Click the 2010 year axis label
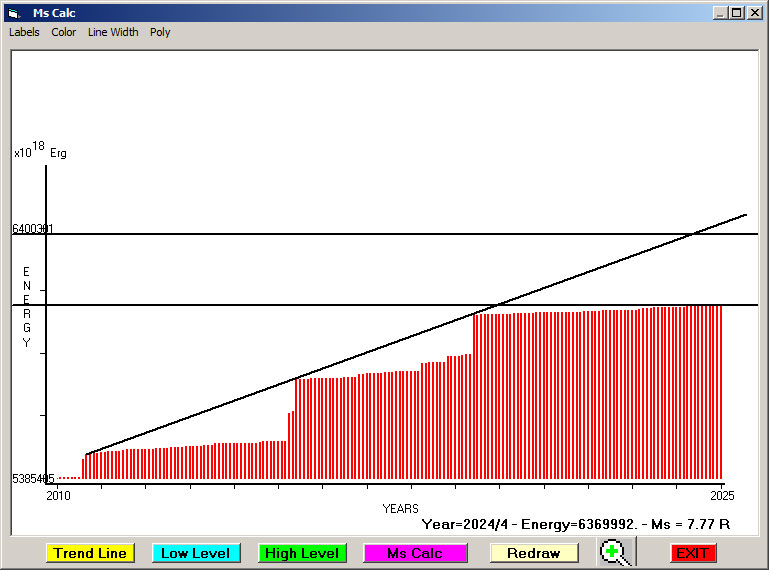This screenshot has height=570, width=769. (59, 495)
